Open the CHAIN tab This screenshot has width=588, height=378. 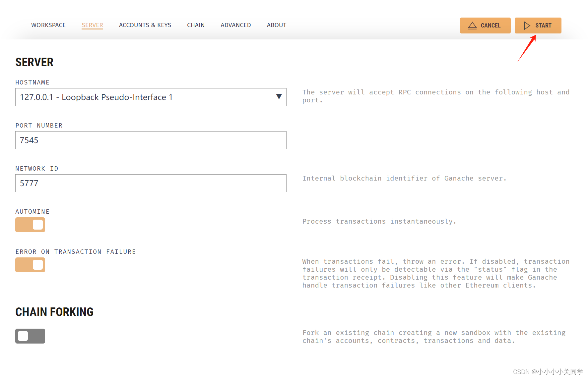pos(196,25)
